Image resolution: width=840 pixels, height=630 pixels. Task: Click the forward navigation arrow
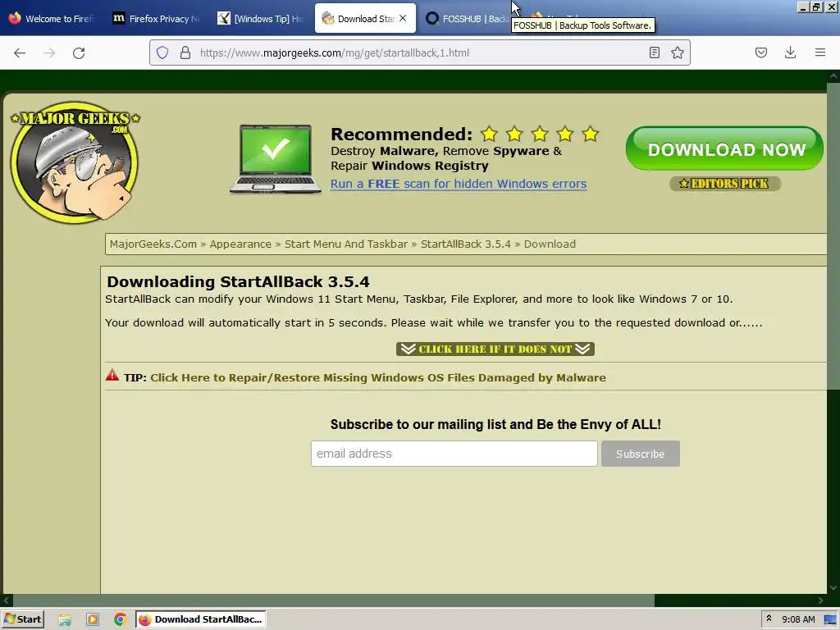49,53
